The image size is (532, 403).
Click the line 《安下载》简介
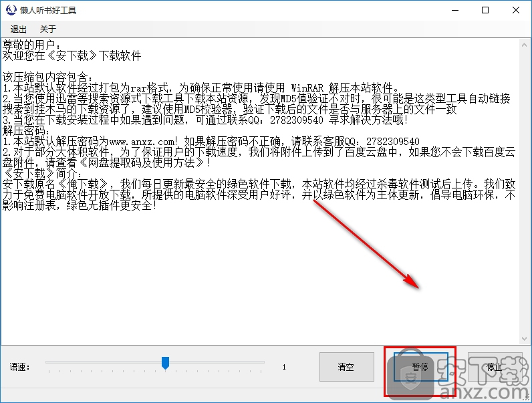point(42,173)
